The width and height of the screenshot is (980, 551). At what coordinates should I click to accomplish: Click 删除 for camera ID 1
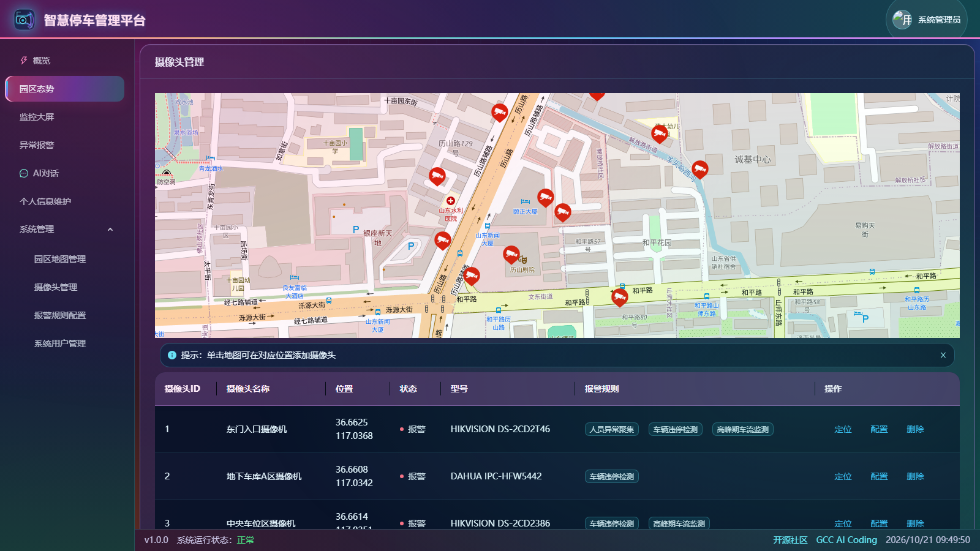pos(915,429)
